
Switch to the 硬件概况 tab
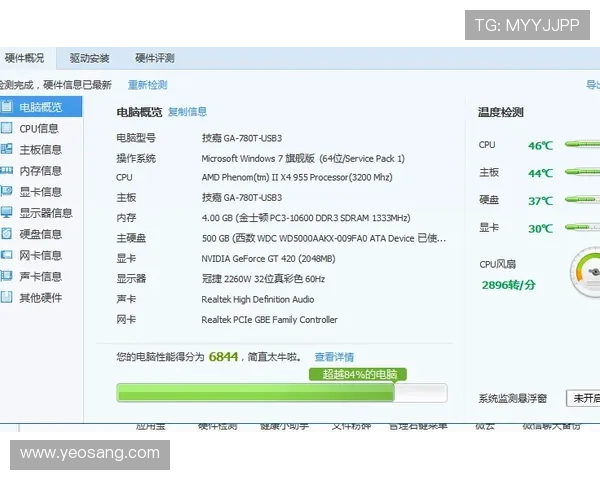pos(24,58)
